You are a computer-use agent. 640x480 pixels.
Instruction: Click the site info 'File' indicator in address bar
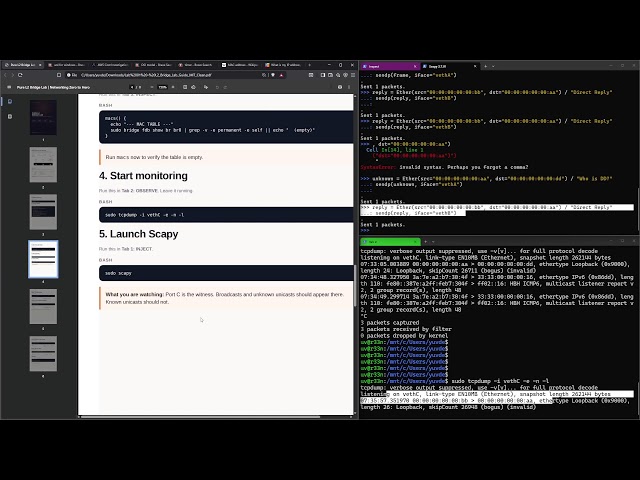coord(72,75)
